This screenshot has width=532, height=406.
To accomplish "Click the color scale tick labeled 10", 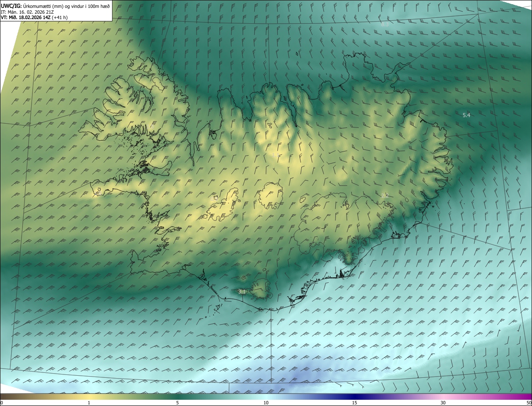I will click(266, 403).
